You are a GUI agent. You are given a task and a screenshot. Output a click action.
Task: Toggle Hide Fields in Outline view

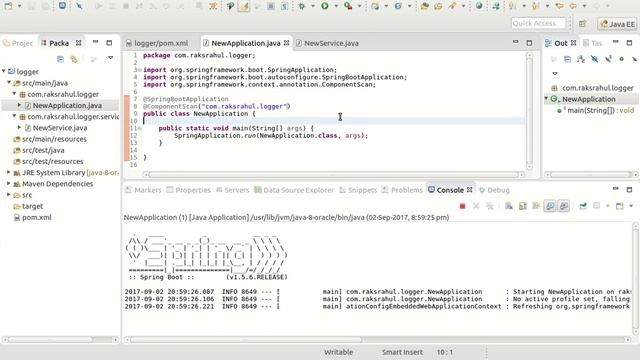pos(594,59)
